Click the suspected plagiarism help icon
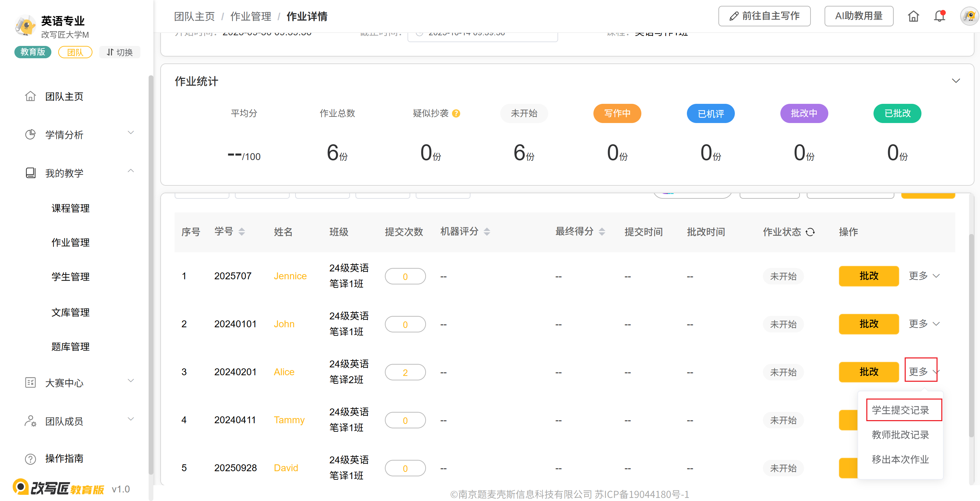Viewport: 980px width, 501px height. point(456,113)
